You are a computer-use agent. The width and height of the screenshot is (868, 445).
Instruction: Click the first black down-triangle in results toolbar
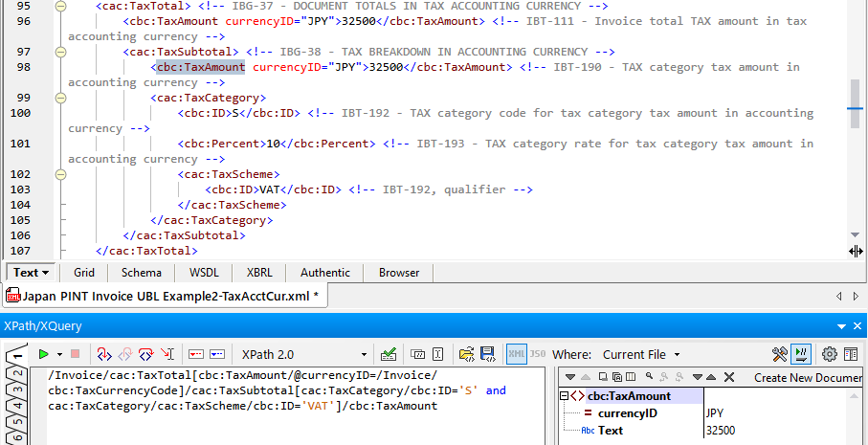(x=570, y=377)
